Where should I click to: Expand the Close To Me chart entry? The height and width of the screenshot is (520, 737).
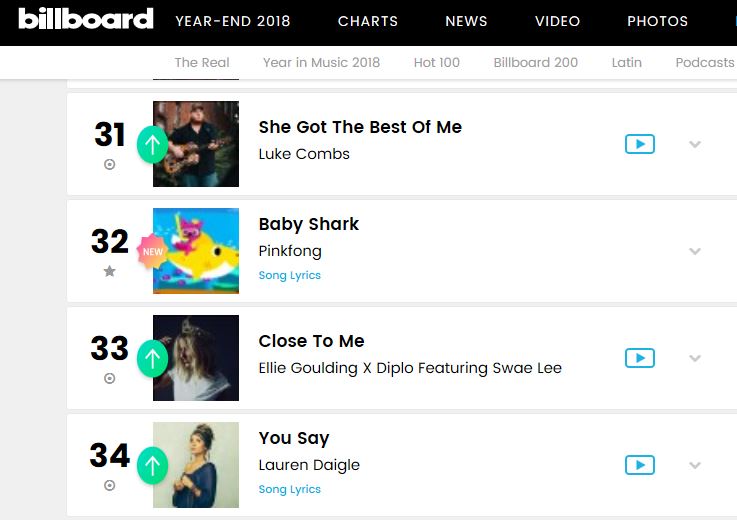pyautogui.click(x=695, y=358)
